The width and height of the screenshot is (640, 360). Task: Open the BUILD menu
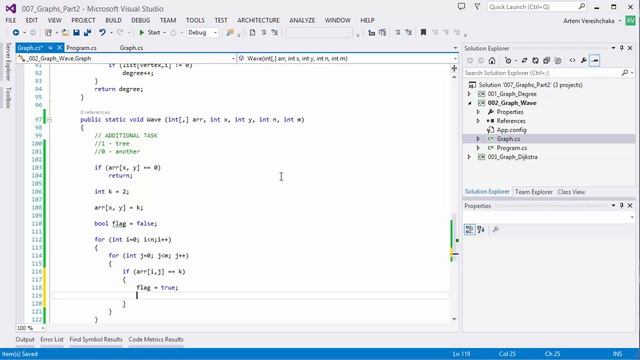[x=113, y=20]
